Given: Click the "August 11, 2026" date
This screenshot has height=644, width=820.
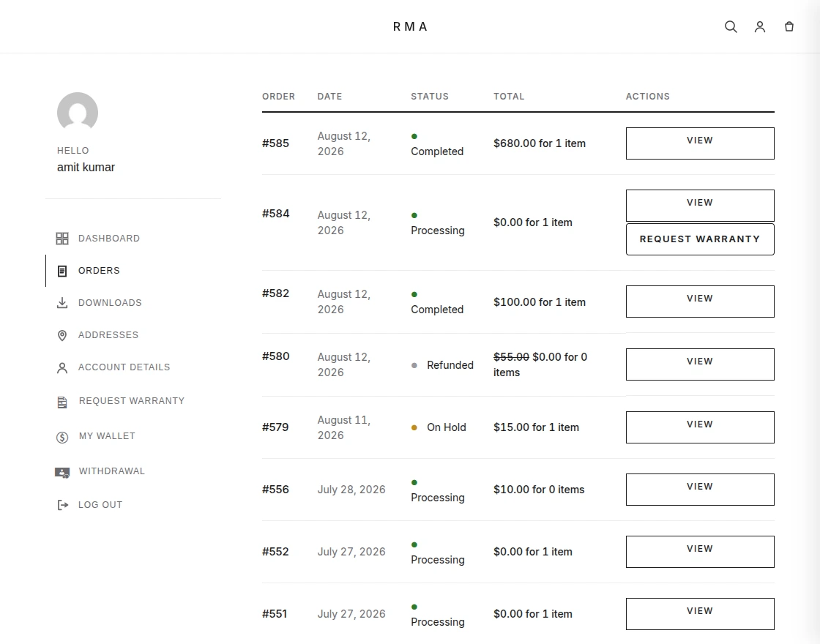Looking at the screenshot, I should click(x=343, y=427).
